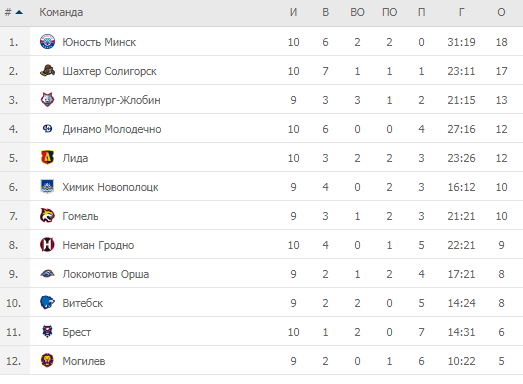This screenshot has height=384, width=523.
Task: Click the Гомель lynx logo
Action: [47, 216]
